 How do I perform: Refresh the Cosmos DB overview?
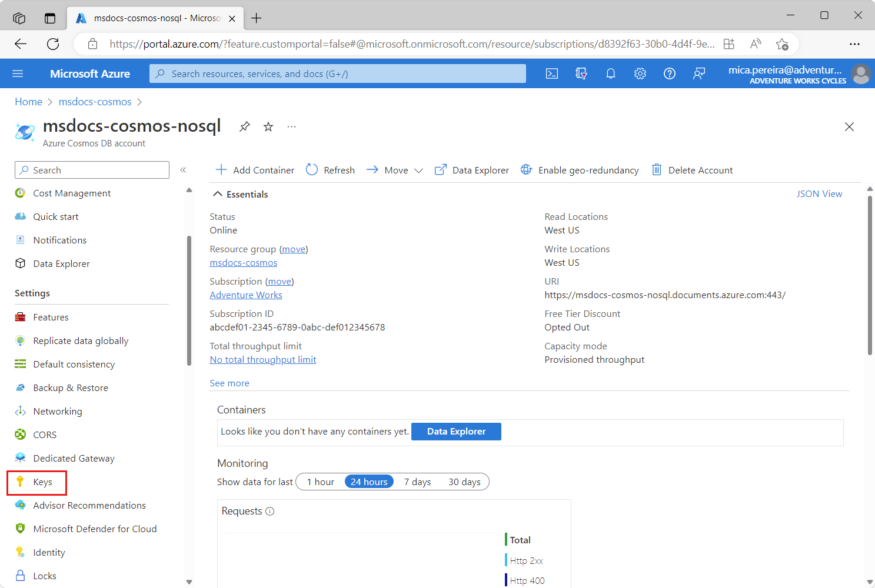330,170
